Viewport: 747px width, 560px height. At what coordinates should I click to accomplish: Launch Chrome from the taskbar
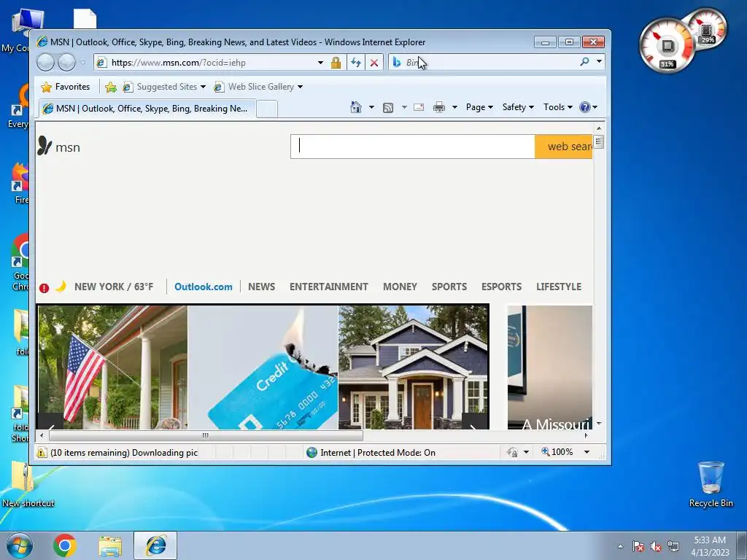[65, 545]
